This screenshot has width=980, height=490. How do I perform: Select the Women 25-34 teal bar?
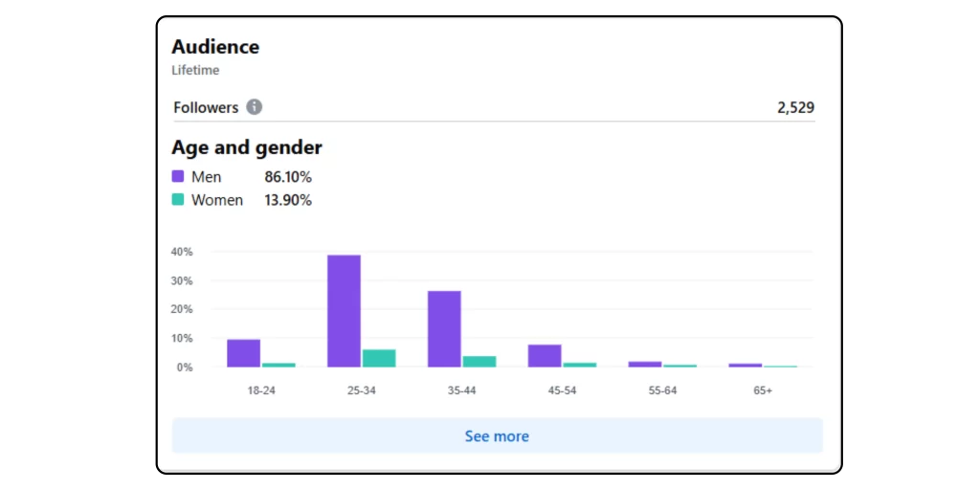379,358
